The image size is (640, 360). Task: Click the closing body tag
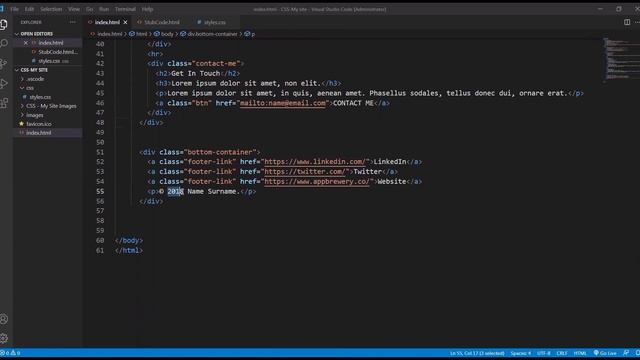tap(129, 241)
